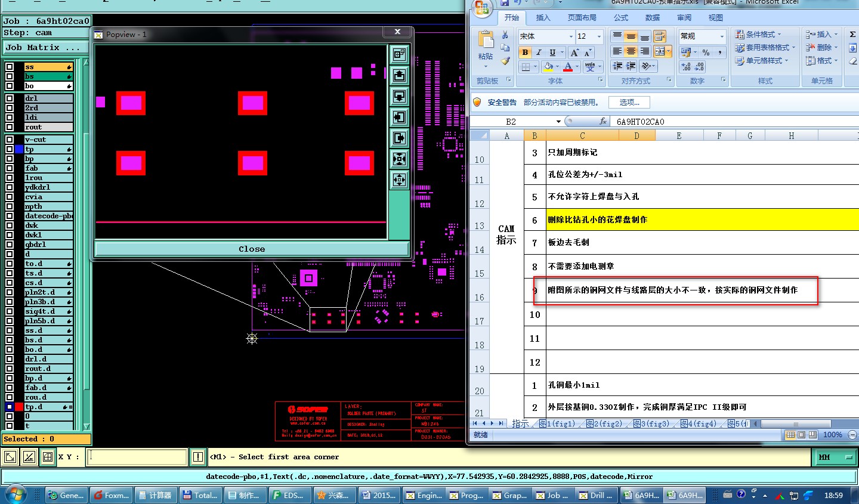Switch to the 公式 ribbon tab
Viewport: 859px width, 504px height.
[621, 18]
